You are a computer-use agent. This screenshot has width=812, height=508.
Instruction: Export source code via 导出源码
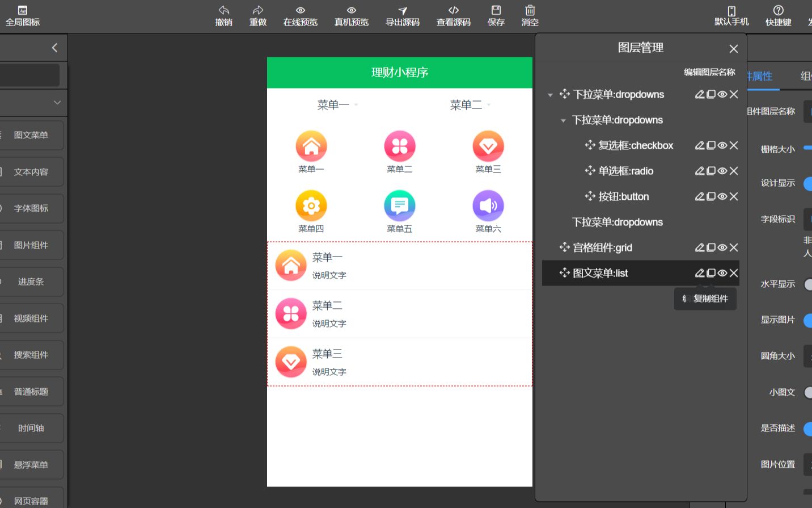pos(402,16)
